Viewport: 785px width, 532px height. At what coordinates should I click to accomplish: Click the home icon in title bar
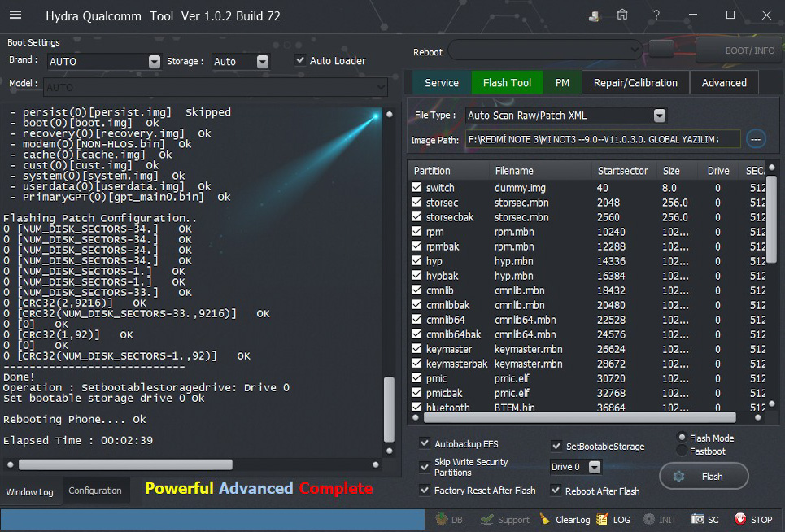tap(622, 15)
